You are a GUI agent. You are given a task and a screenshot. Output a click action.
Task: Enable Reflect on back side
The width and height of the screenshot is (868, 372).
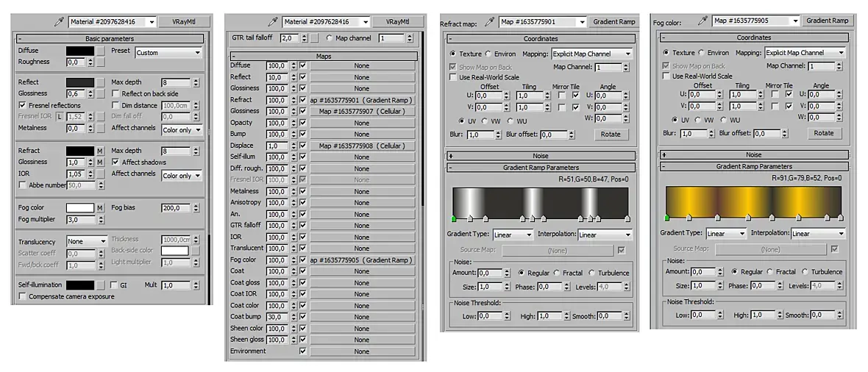[x=115, y=93]
